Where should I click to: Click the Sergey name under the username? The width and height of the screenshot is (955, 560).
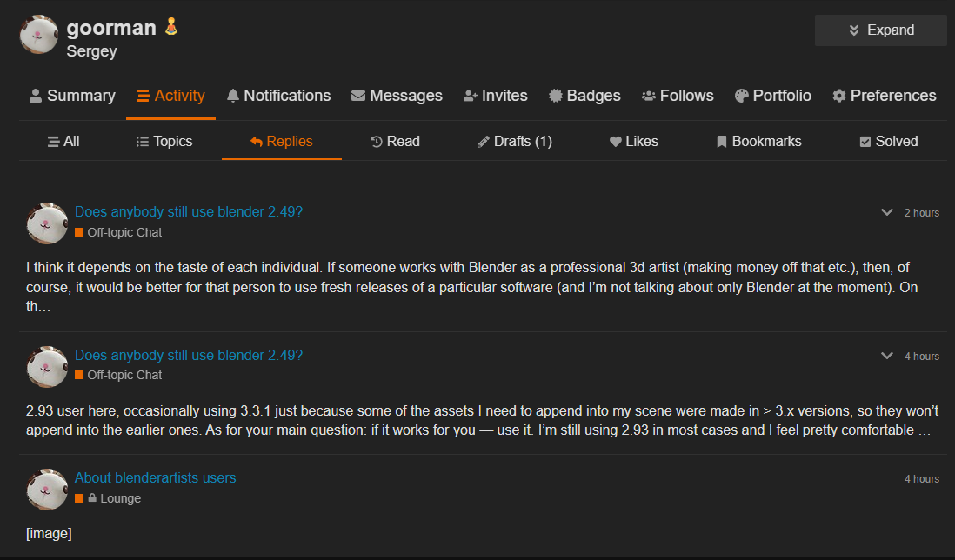[x=91, y=51]
